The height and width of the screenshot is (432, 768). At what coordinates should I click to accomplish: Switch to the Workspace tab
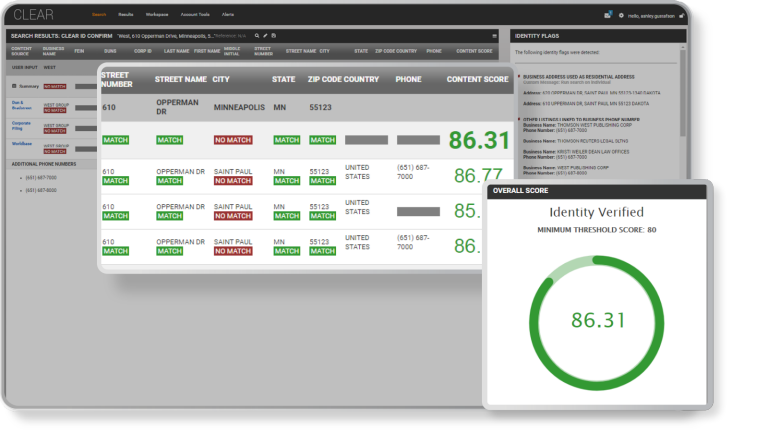(157, 15)
